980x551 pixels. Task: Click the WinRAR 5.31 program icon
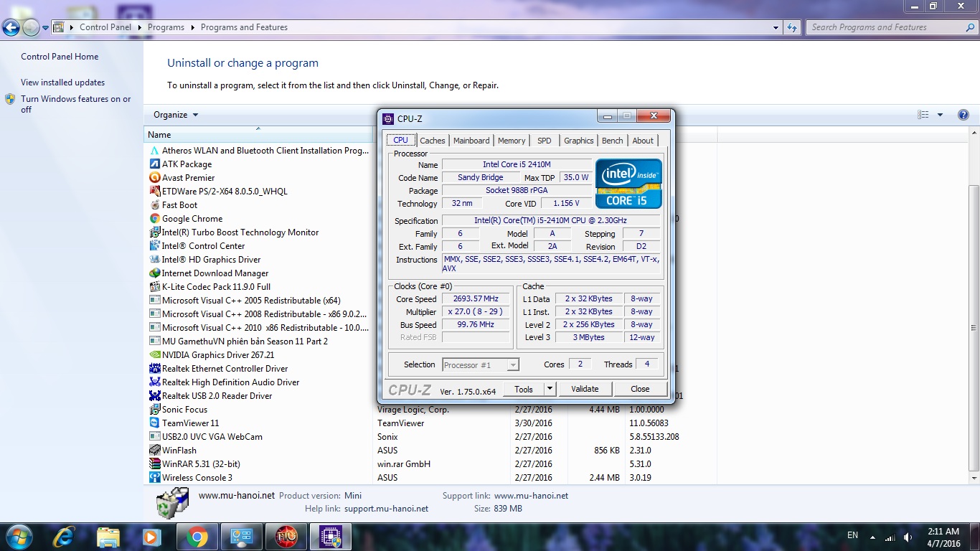pos(154,464)
